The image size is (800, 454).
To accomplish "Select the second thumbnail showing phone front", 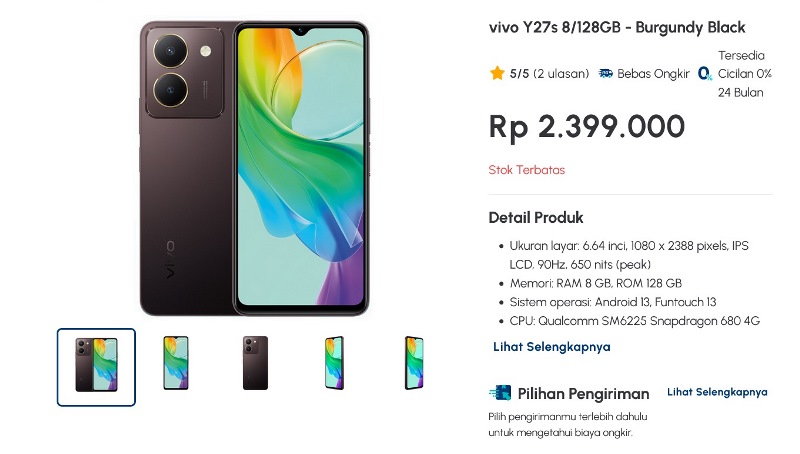I will 176,363.
